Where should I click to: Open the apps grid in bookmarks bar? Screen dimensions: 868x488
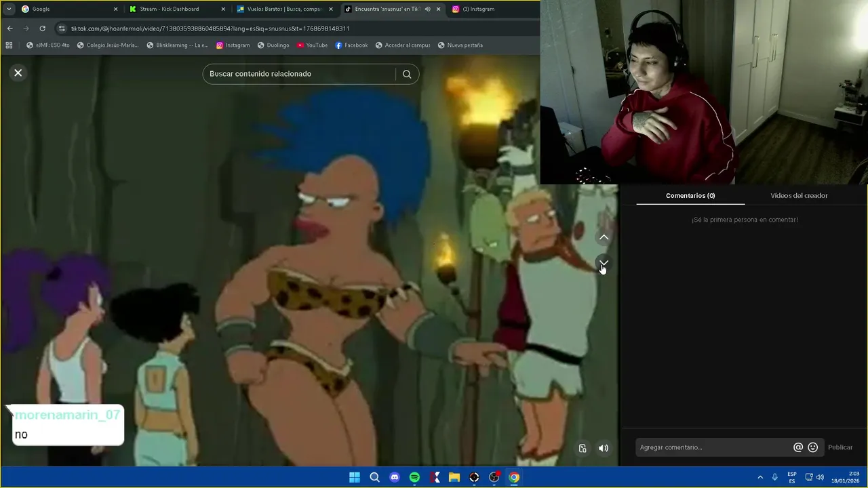click(x=9, y=45)
